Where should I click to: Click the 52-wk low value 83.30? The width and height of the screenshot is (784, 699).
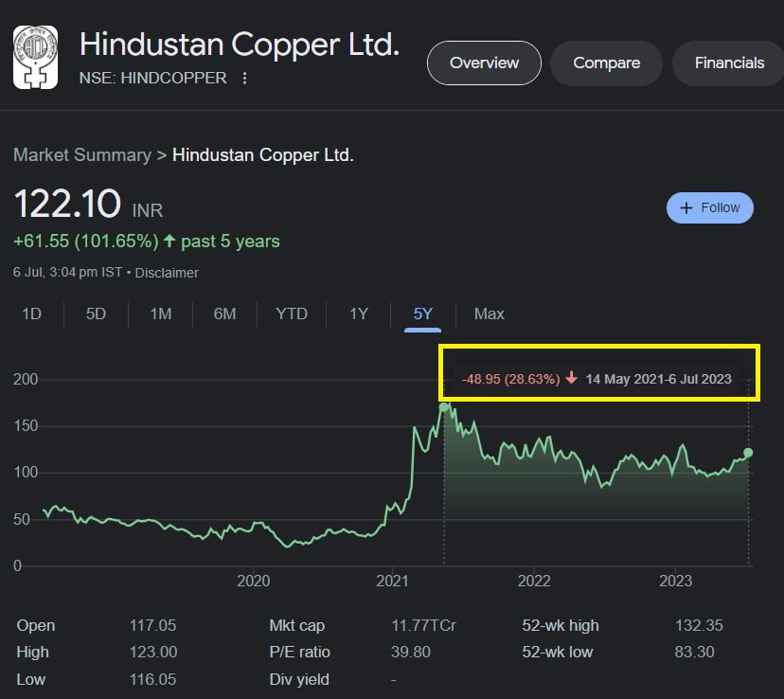[x=694, y=652]
